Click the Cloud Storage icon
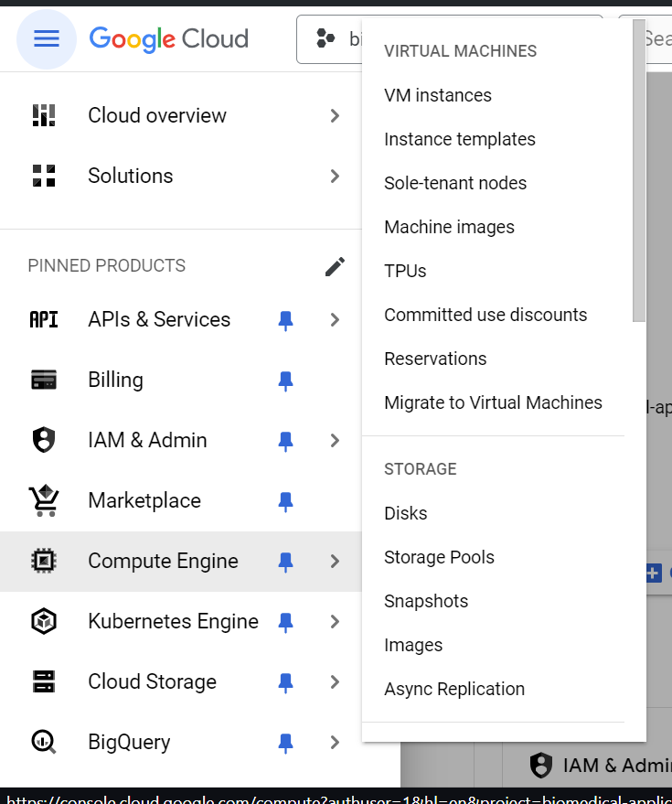Viewport: 672px width, 804px height. coord(44,681)
